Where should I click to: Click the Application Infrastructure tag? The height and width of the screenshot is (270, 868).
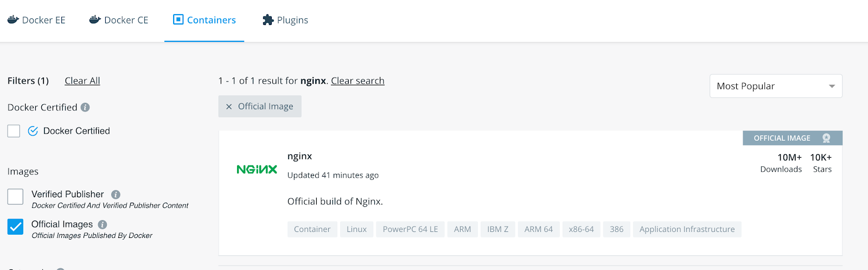(687, 229)
